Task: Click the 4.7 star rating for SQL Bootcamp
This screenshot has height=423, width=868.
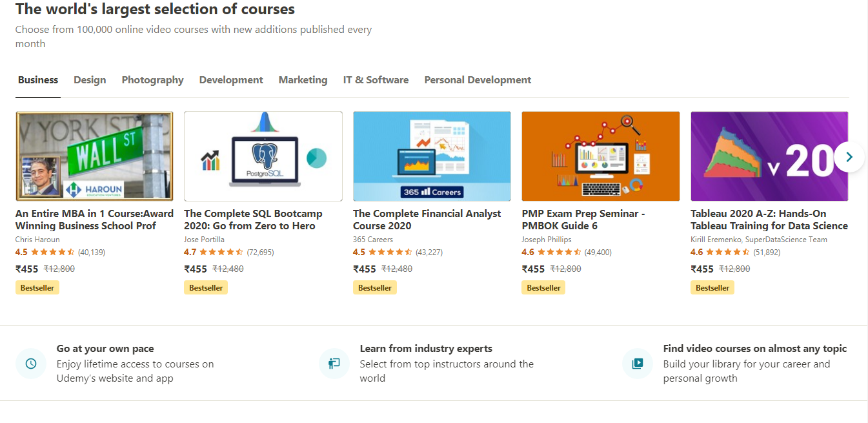Action: point(221,253)
